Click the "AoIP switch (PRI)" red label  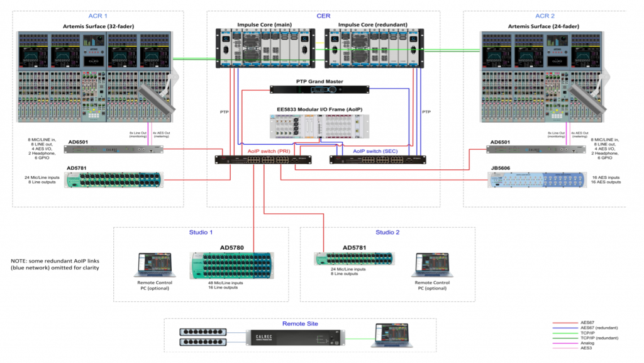click(269, 151)
